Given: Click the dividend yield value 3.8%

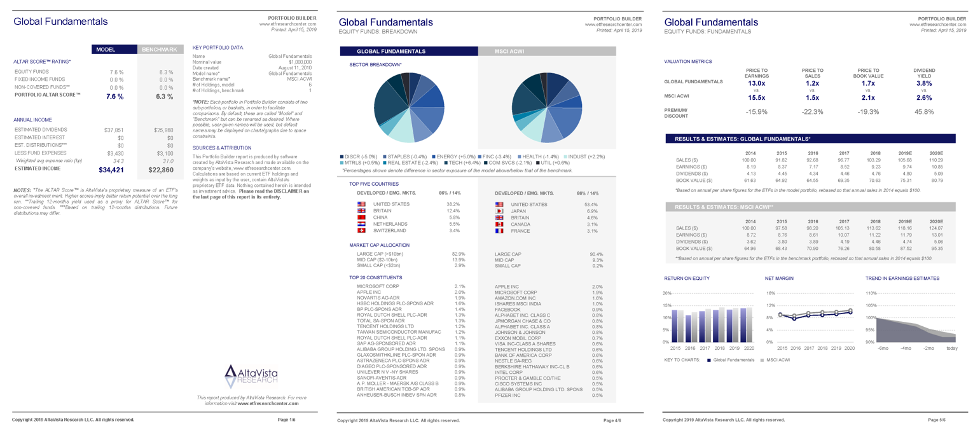Looking at the screenshot, I should [x=924, y=83].
